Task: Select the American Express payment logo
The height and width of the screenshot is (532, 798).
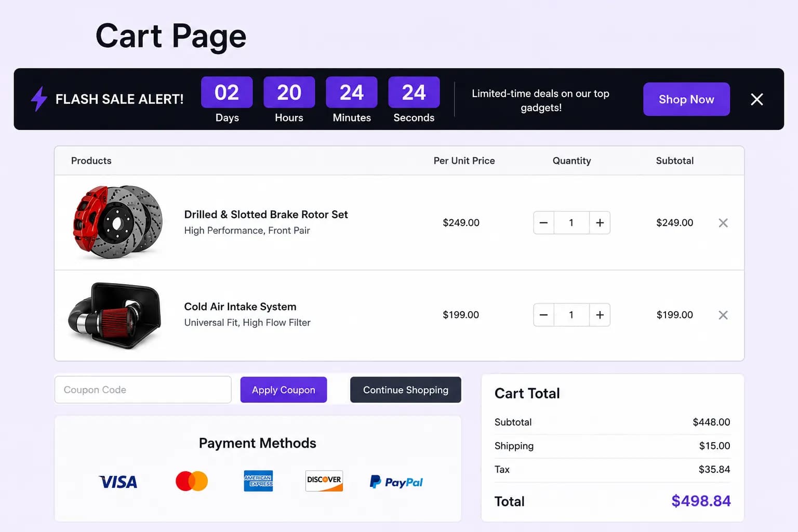Action: [x=258, y=481]
